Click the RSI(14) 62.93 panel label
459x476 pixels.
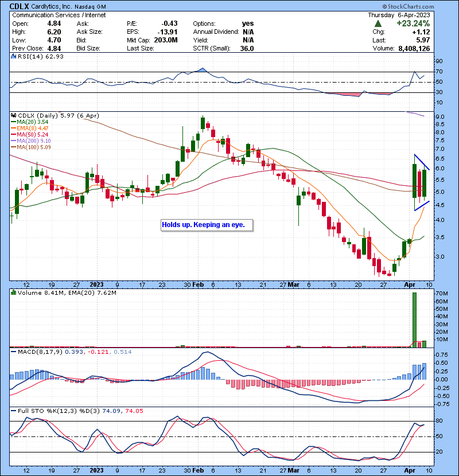[41, 56]
